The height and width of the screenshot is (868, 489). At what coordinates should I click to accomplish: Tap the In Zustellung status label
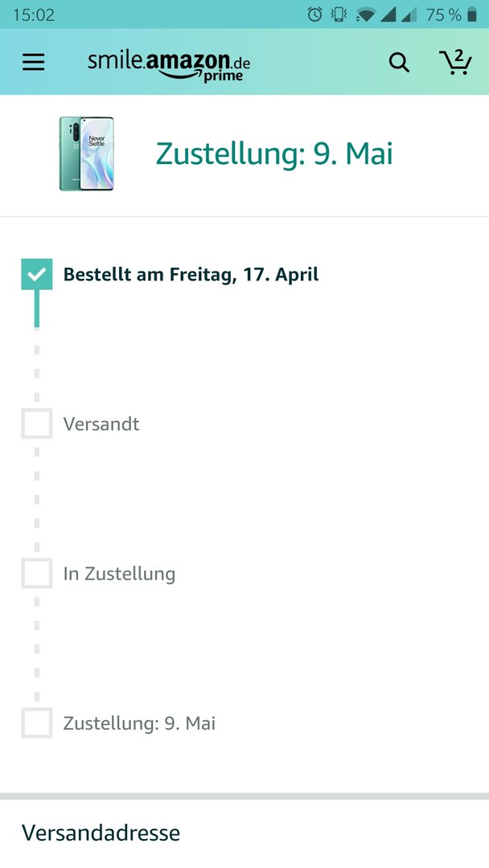pyautogui.click(x=120, y=574)
